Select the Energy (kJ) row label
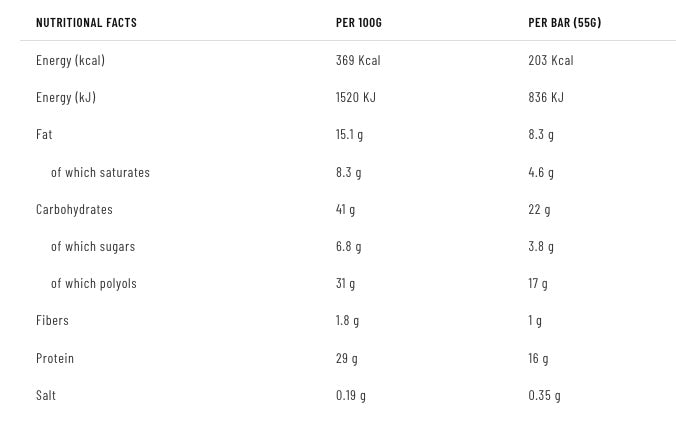 [x=66, y=97]
